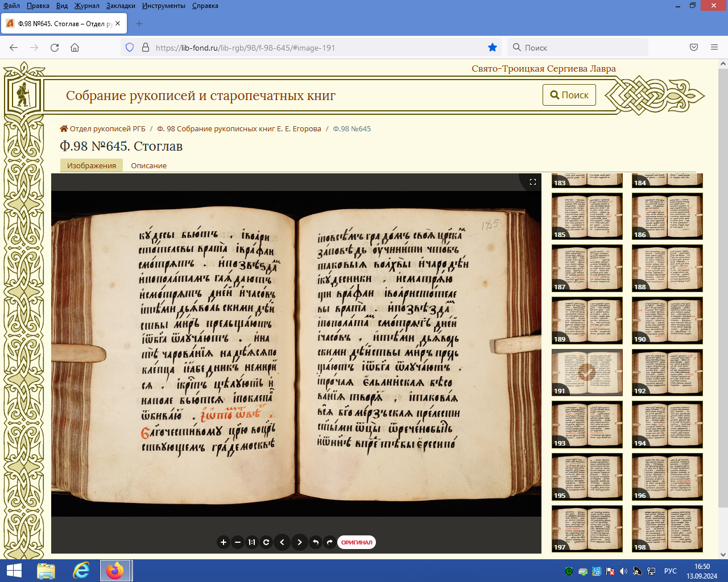Open the ОРИГИНАЛ original image
Viewport: 728px width, 582px height.
(x=357, y=542)
